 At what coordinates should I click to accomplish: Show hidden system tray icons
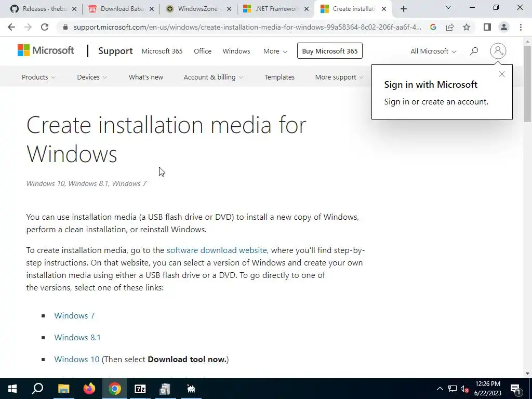click(x=440, y=389)
